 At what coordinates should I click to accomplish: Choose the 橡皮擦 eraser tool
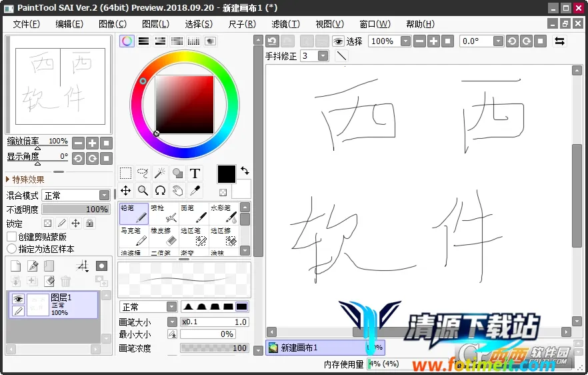tap(164, 236)
